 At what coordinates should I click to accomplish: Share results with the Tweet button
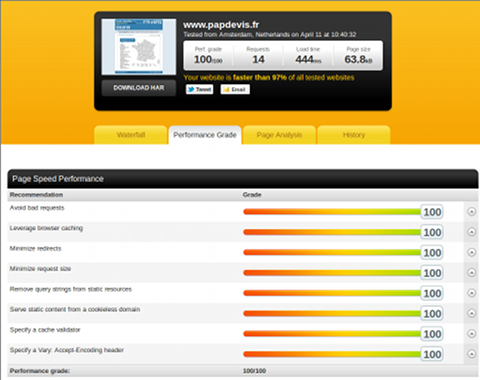pyautogui.click(x=199, y=89)
